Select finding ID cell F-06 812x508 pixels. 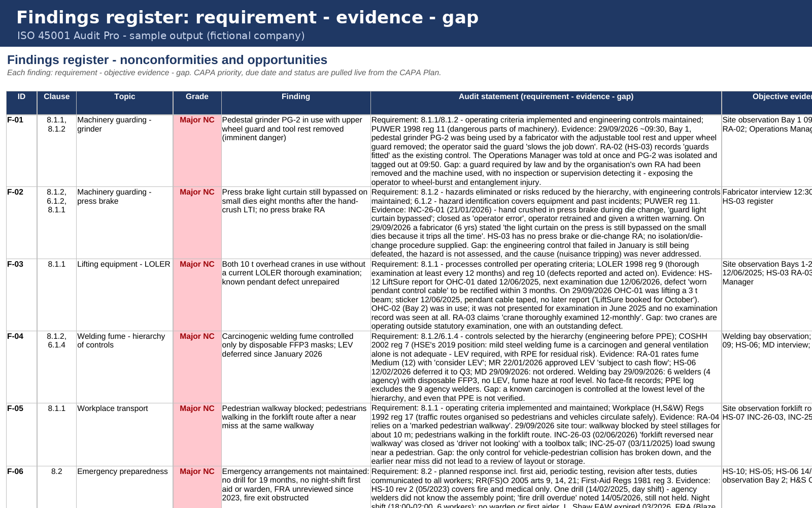tap(22, 487)
